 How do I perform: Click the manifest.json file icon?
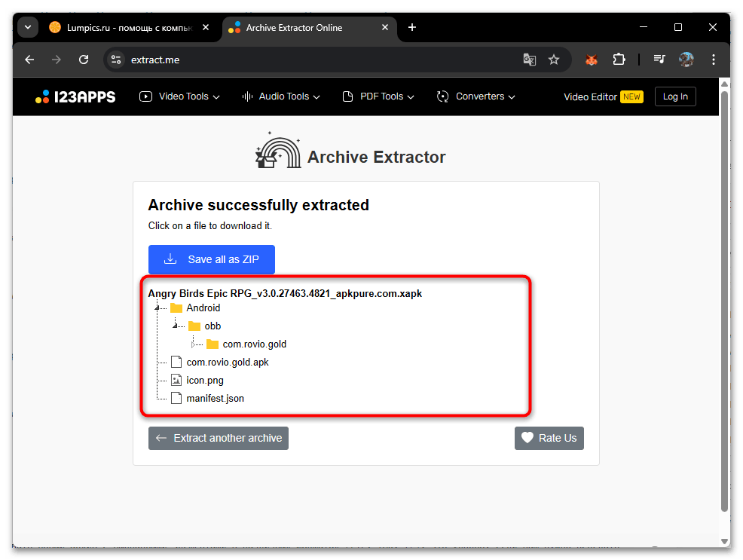coord(176,398)
